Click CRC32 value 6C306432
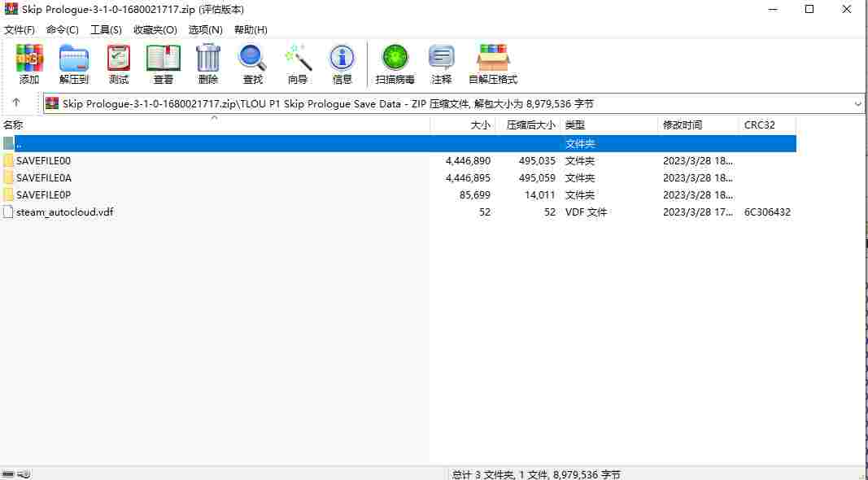This screenshot has width=868, height=480. coord(767,212)
